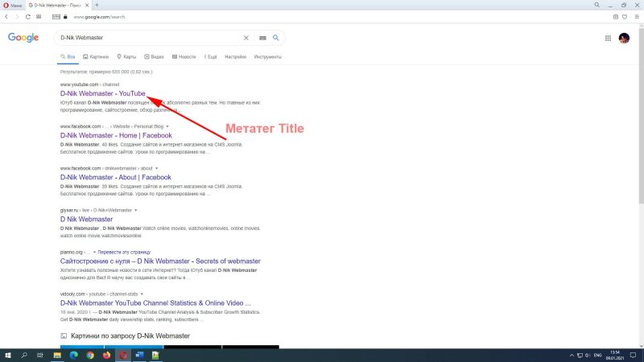Viewport: 644px width, 362px height.
Task: Open Картинки по запросу D-Nik Webmaster
Action: coord(130,335)
